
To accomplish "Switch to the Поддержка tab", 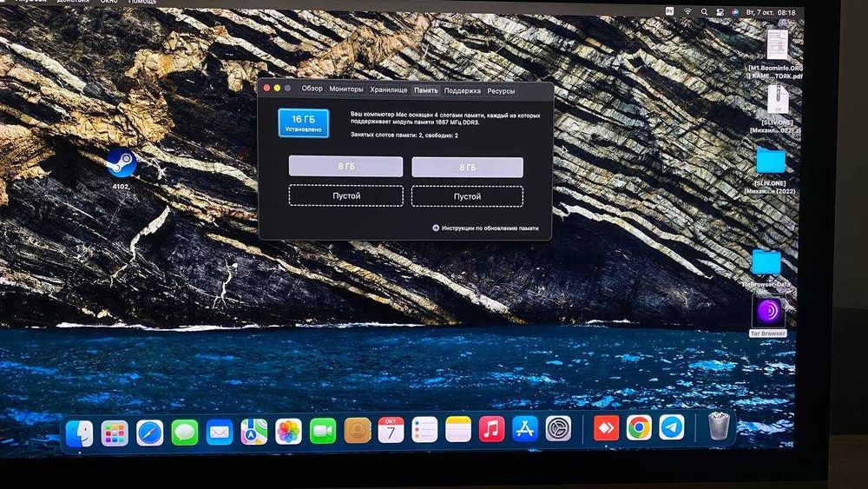I will click(463, 90).
